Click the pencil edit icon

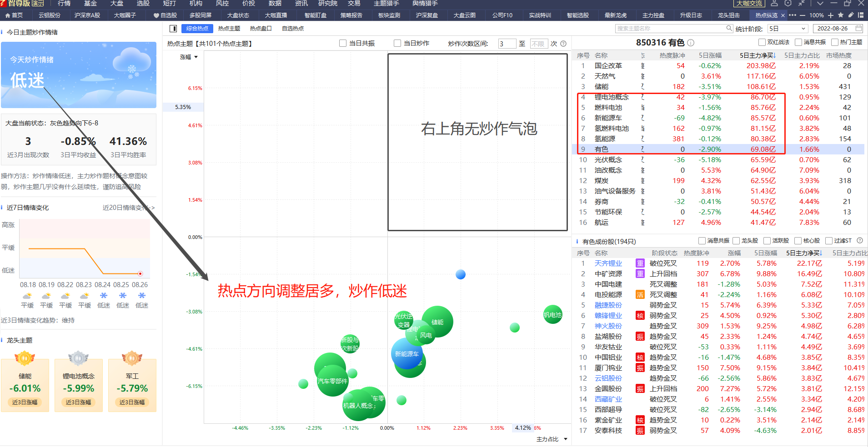(x=851, y=15)
